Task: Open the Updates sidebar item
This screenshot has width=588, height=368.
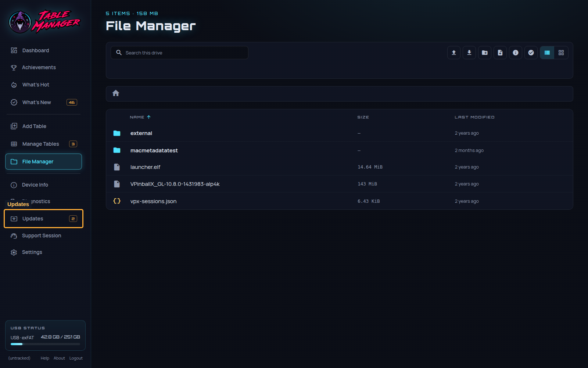Action: 43,219
